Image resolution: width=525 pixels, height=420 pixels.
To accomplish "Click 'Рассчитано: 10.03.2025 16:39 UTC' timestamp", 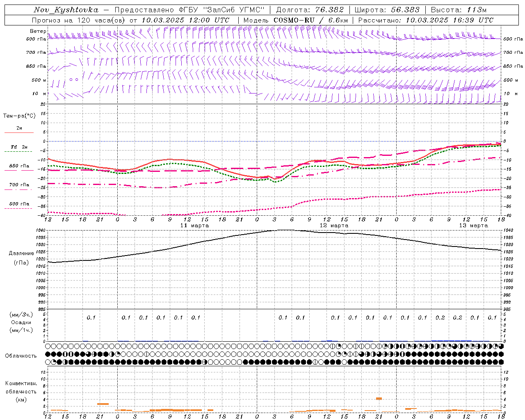I will point(426,20).
